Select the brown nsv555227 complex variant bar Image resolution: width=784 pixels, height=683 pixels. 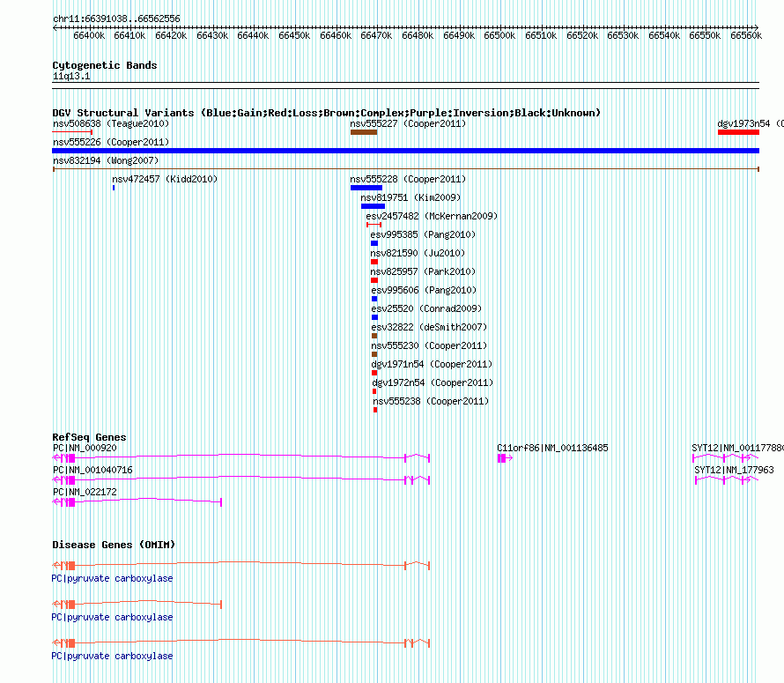[x=364, y=132]
